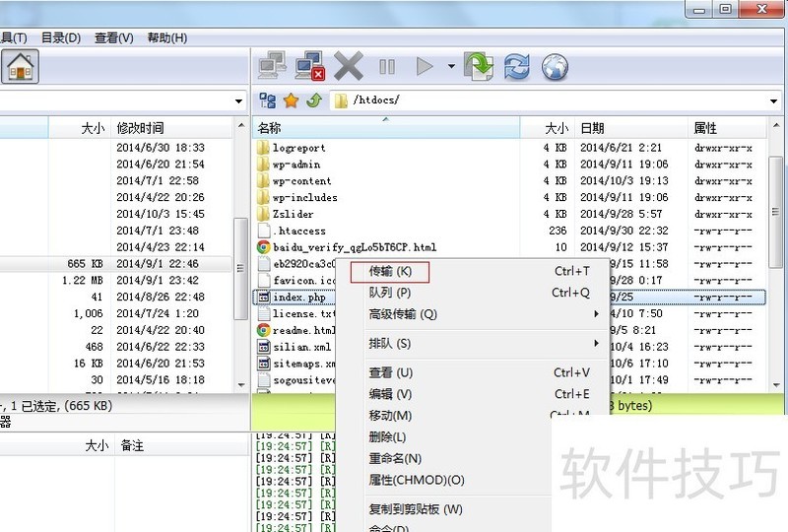Click the star bookmark icon by remote path

tap(291, 100)
